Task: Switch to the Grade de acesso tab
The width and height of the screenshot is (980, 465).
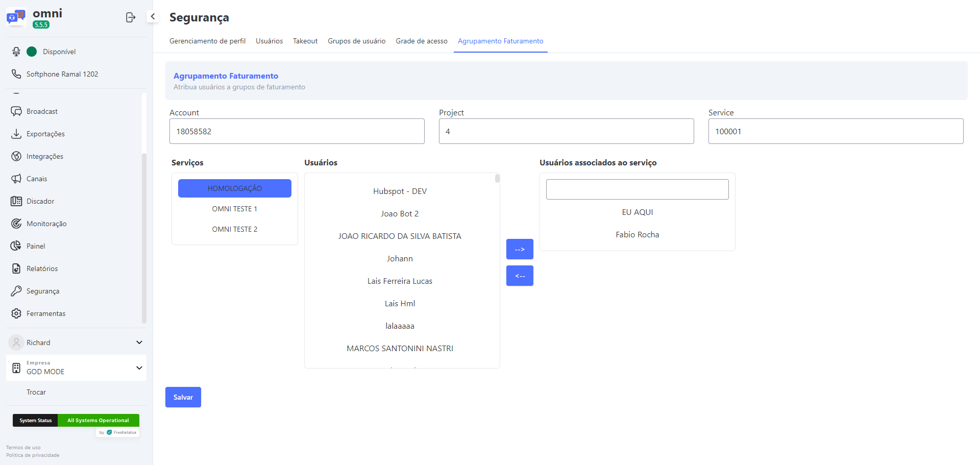Action: pyautogui.click(x=421, y=41)
